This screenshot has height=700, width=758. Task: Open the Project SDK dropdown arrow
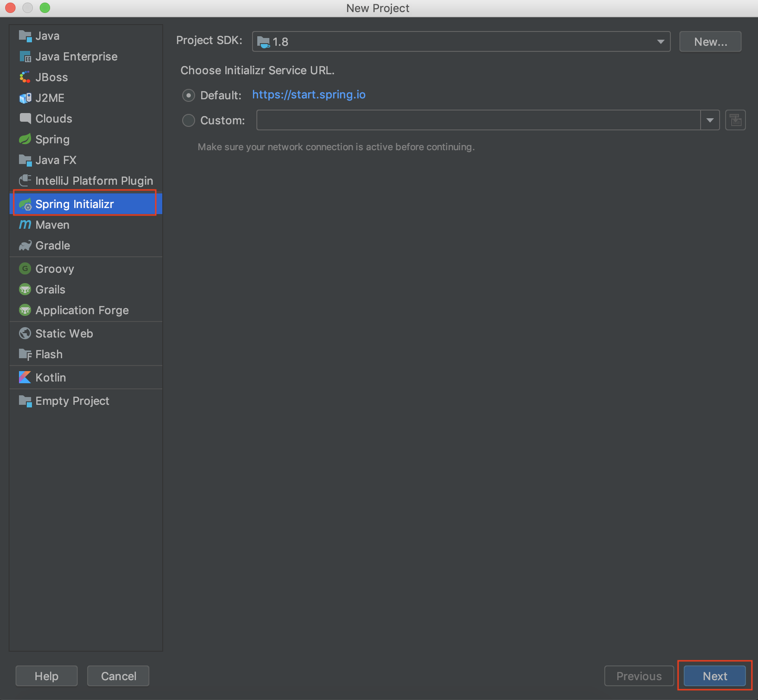[x=660, y=42]
